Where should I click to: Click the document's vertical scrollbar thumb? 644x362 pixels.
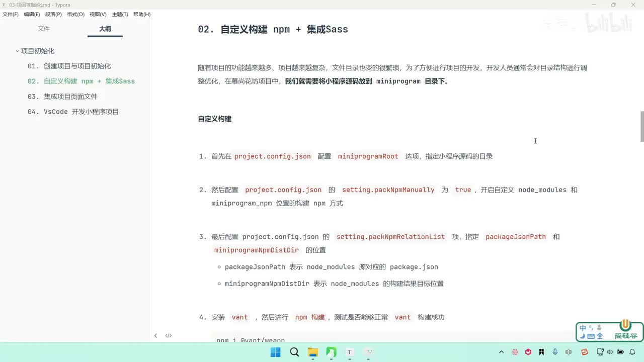click(642, 126)
